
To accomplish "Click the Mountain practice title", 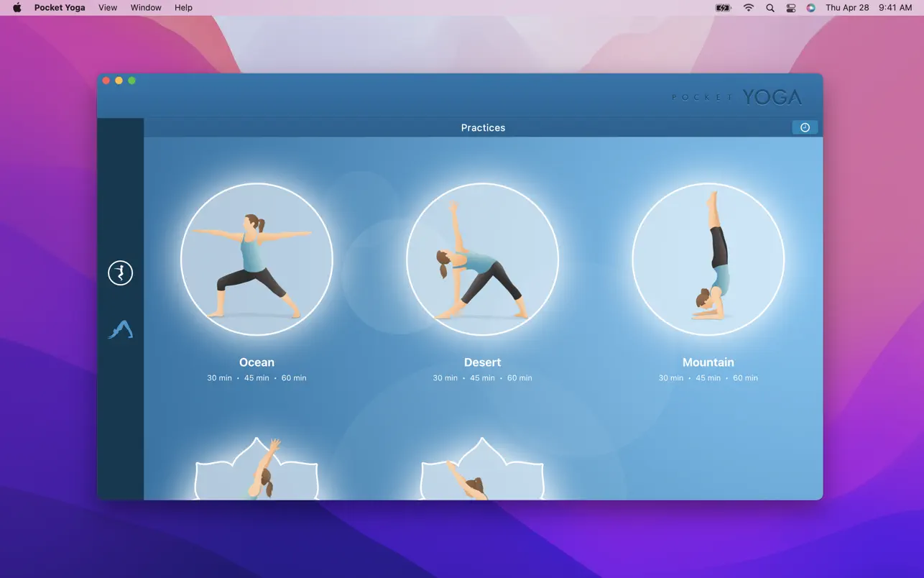I will [708, 362].
